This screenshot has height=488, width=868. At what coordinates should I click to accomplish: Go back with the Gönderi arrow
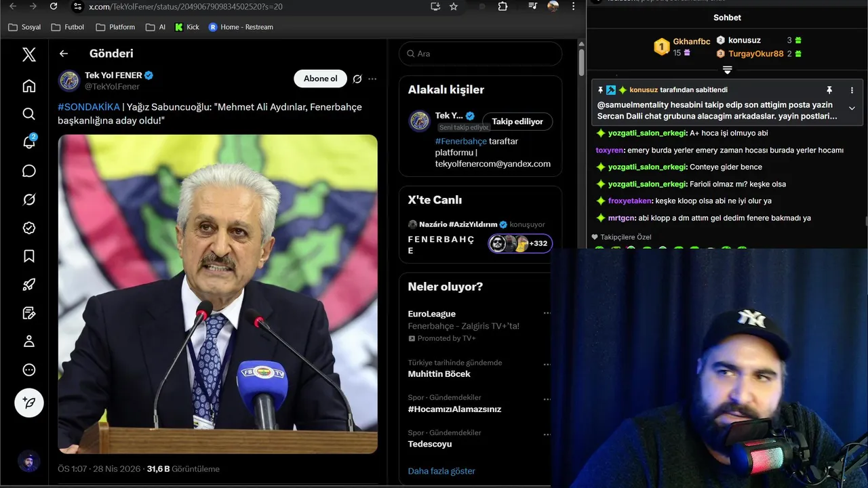coord(64,54)
